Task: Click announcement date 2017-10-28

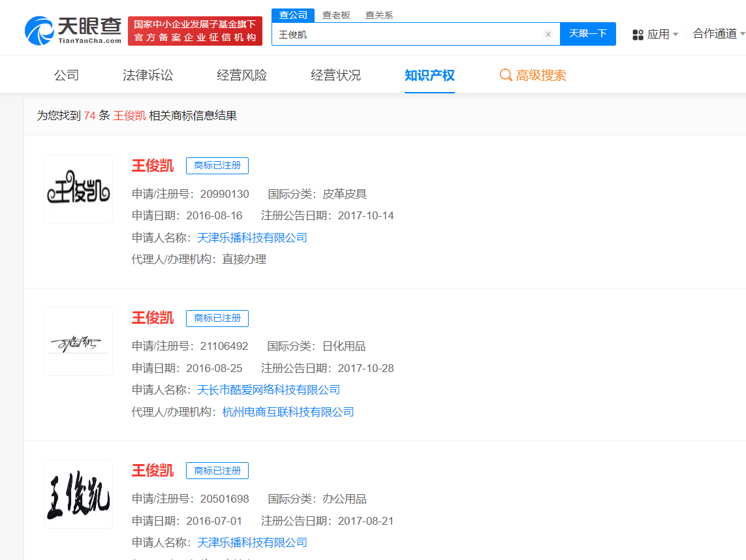Action: [x=366, y=368]
